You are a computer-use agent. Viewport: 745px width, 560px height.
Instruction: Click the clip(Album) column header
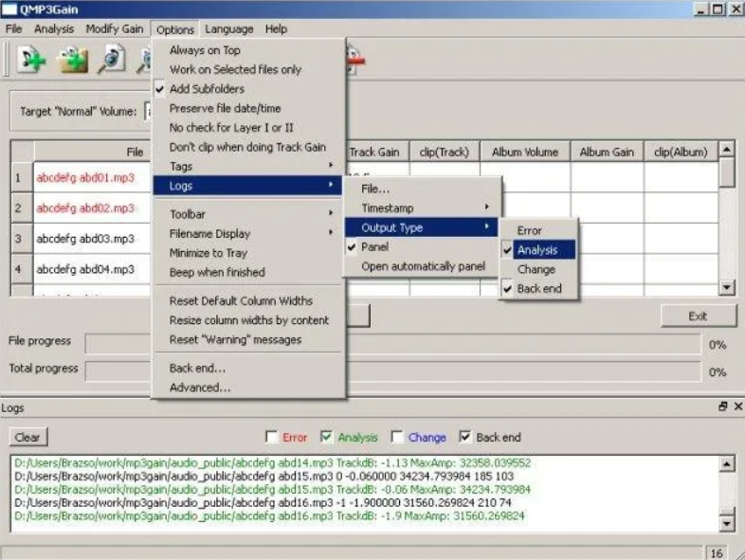click(x=681, y=152)
